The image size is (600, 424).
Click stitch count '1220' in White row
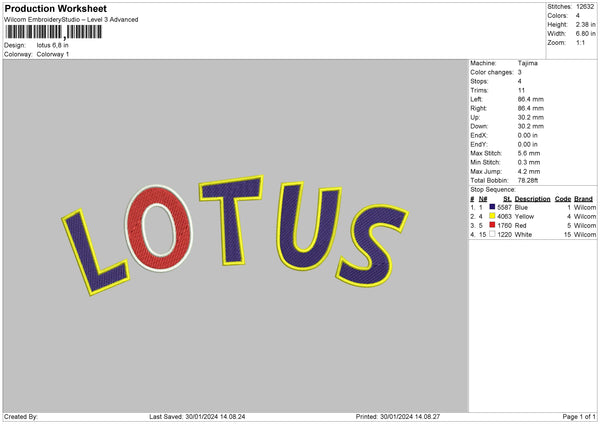[504, 235]
